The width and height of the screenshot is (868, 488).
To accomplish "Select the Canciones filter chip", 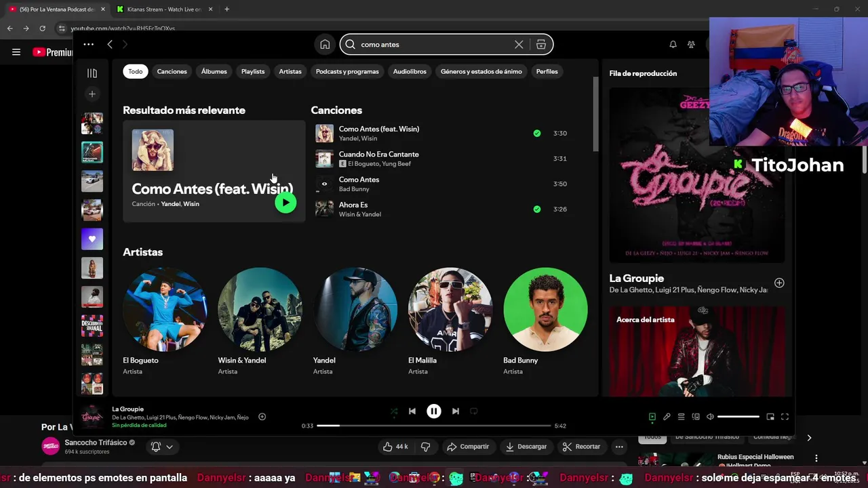I will coord(172,71).
